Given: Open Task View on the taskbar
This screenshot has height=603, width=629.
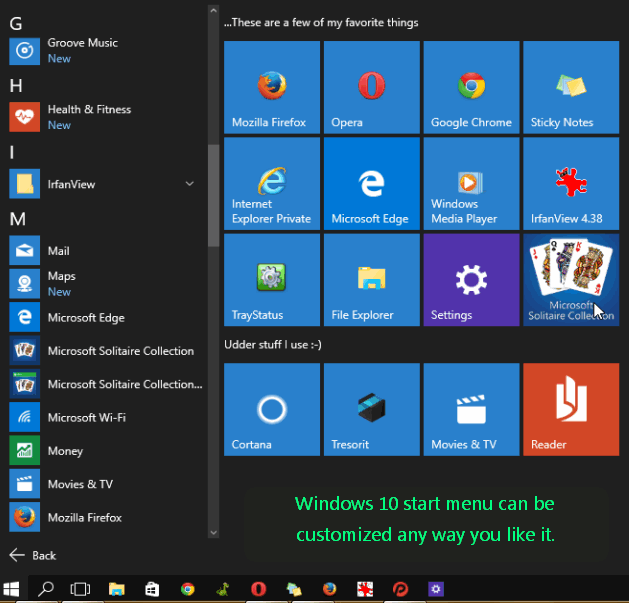Looking at the screenshot, I should tap(80, 589).
